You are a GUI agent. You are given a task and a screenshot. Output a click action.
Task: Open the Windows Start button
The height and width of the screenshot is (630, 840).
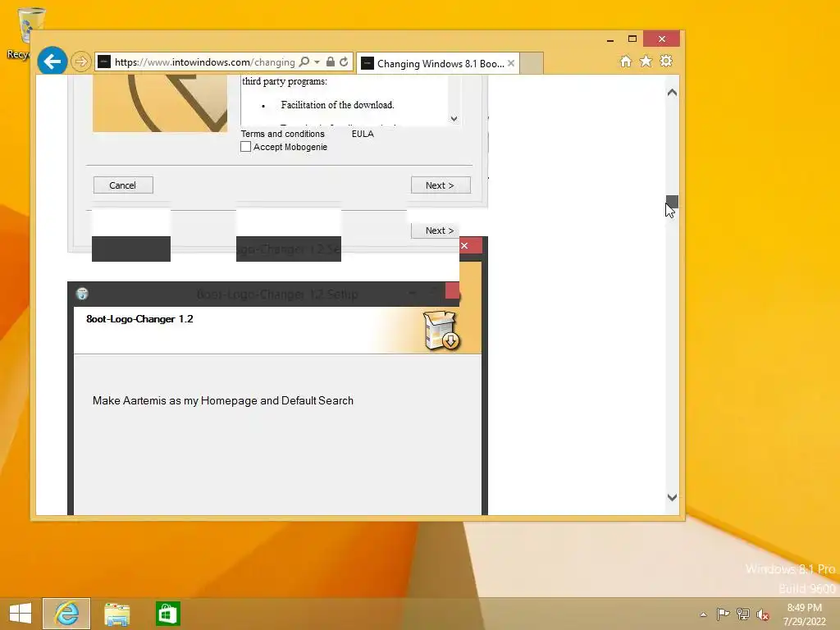coord(21,614)
